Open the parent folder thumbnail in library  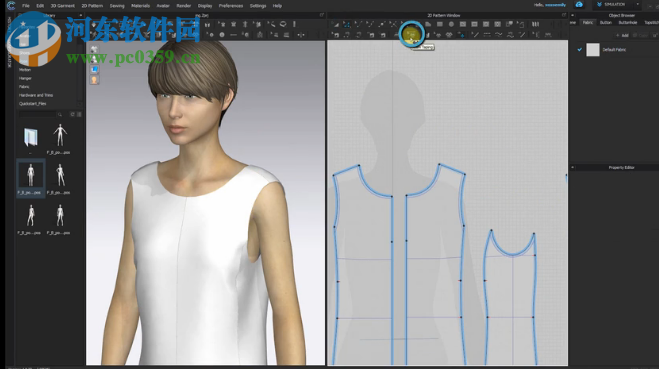coord(31,137)
